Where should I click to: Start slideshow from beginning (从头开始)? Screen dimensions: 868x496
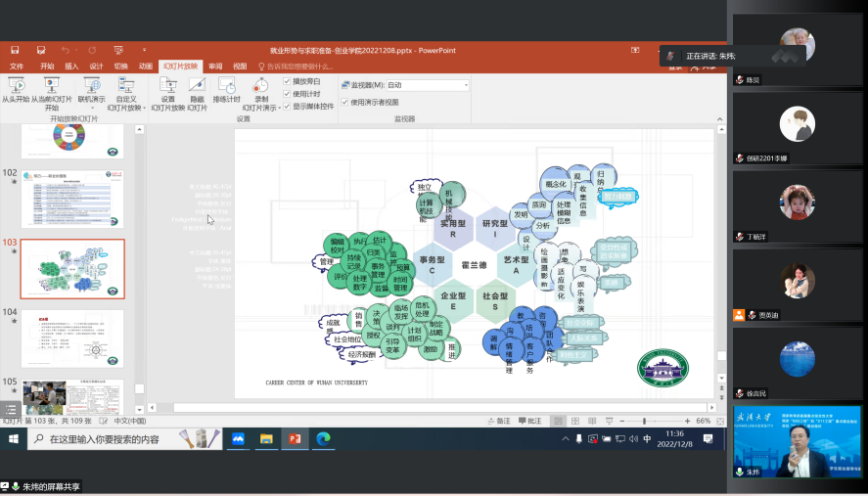(x=14, y=90)
